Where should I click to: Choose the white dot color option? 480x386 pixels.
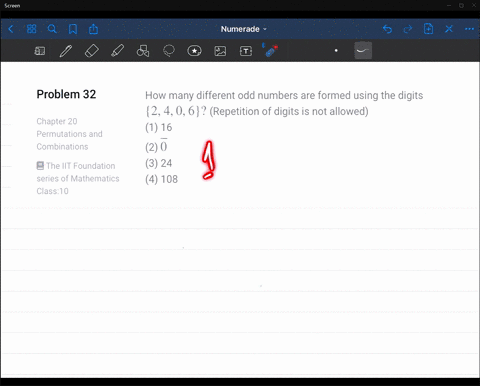[x=336, y=51]
